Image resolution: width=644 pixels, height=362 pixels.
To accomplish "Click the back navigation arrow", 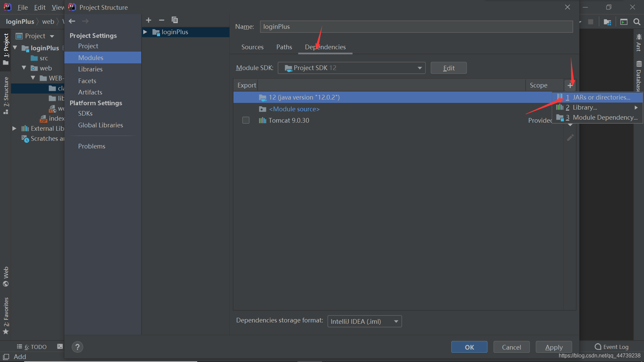I will click(x=72, y=21).
